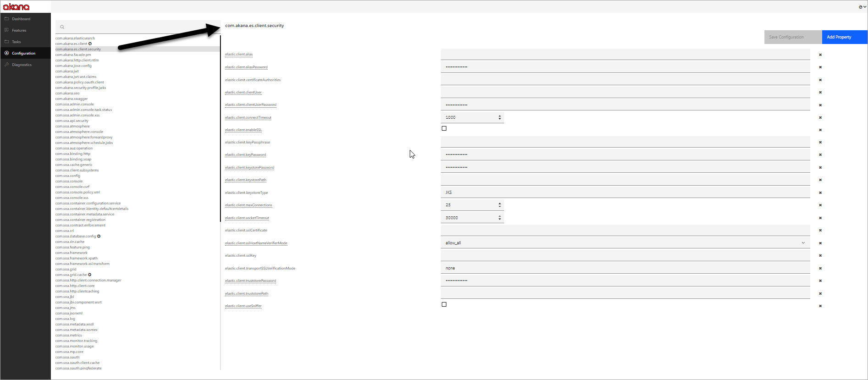This screenshot has width=868, height=380.
Task: Select com.soa.oauth.client.cache category
Action: [x=77, y=363]
